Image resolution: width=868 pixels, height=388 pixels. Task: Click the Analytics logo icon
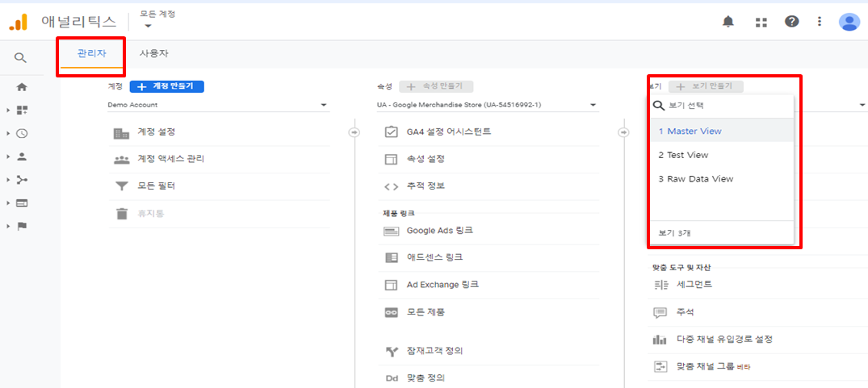coord(19,22)
